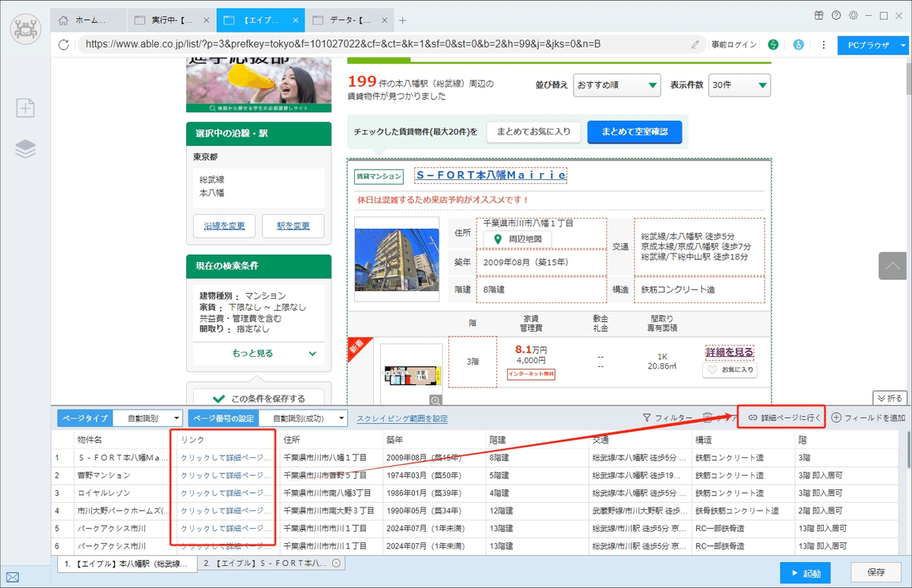The height and width of the screenshot is (588, 912).
Task: Click the 沿線を変更 button
Action: 224,226
